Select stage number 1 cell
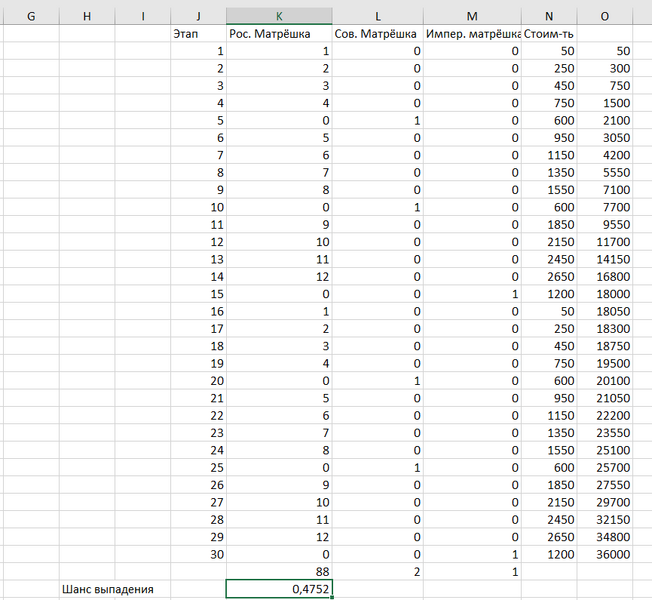652x600 pixels. pyautogui.click(x=198, y=51)
